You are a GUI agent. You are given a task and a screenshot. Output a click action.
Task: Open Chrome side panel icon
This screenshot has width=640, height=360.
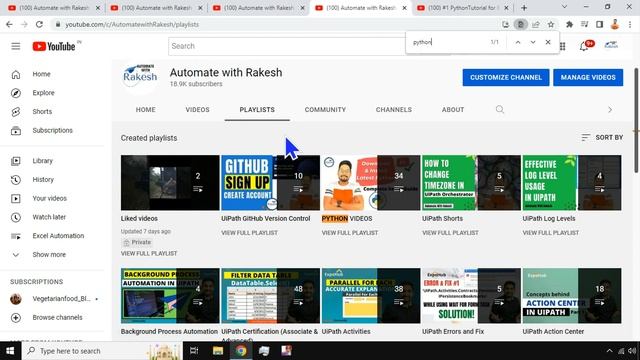pos(599,24)
